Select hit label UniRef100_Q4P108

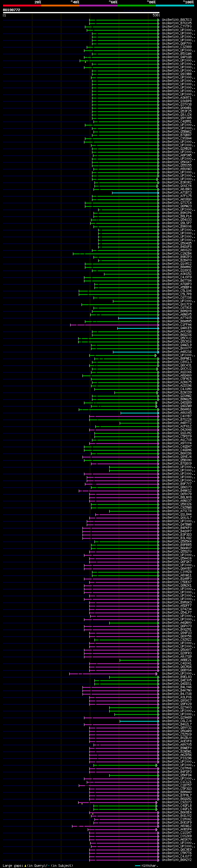(x=177, y=57)
